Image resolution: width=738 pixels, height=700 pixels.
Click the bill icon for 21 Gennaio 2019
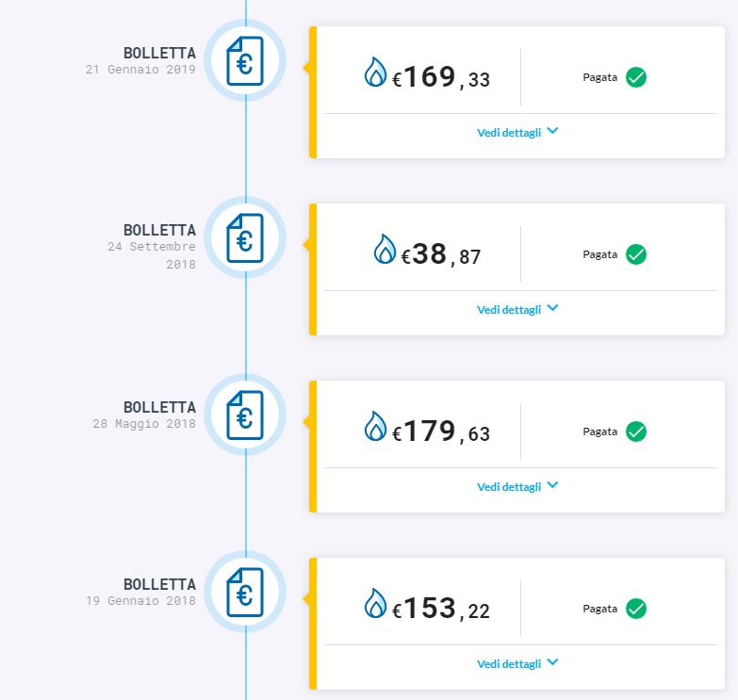point(245,60)
